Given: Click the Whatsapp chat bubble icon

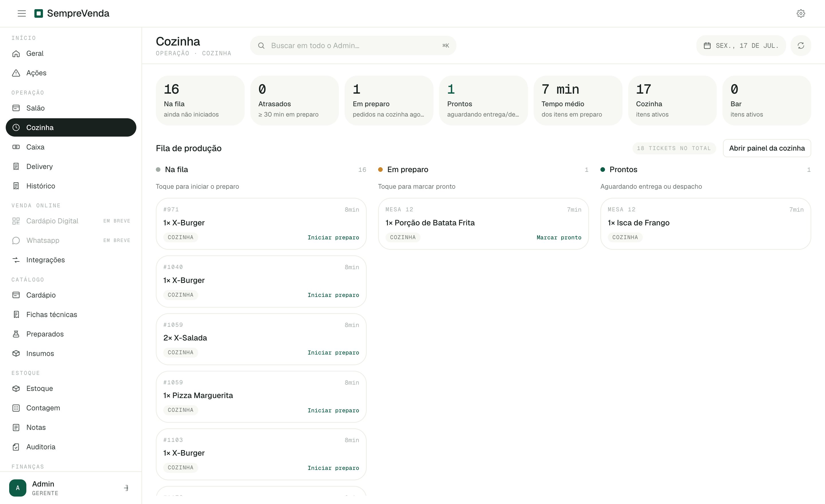Looking at the screenshot, I should tap(16, 240).
